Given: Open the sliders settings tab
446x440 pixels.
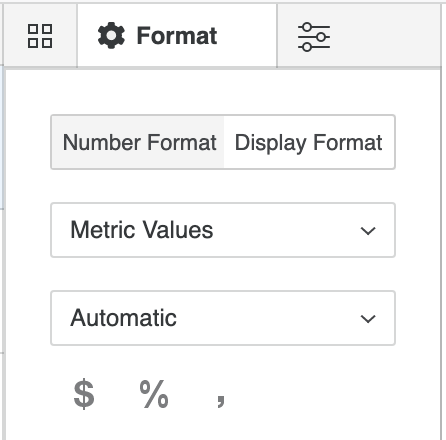Looking at the screenshot, I should coord(314,37).
